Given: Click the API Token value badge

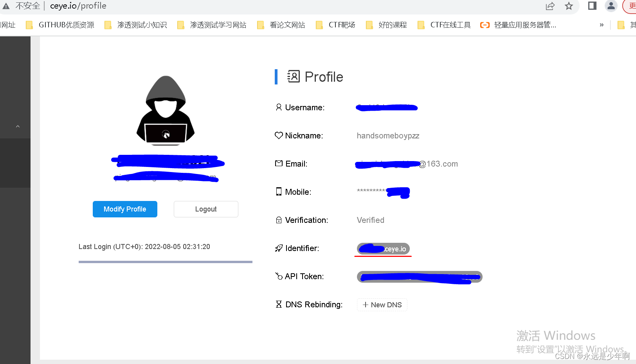Looking at the screenshot, I should click(x=420, y=277).
